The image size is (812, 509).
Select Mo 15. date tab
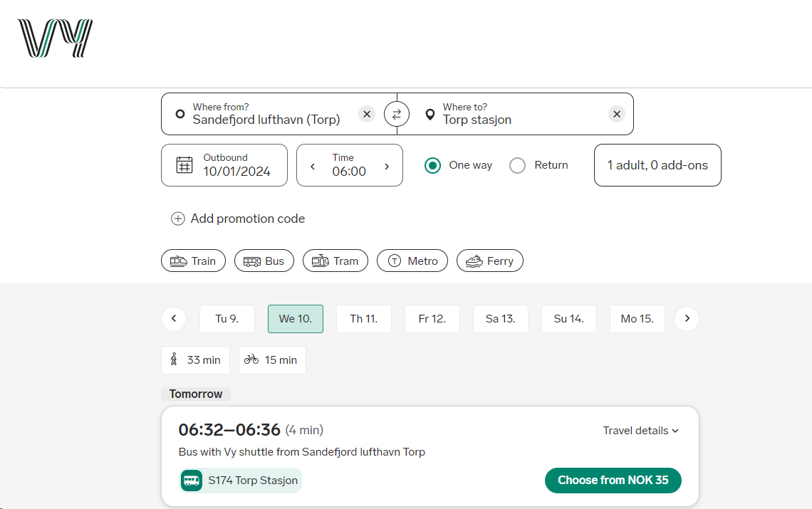(x=637, y=319)
